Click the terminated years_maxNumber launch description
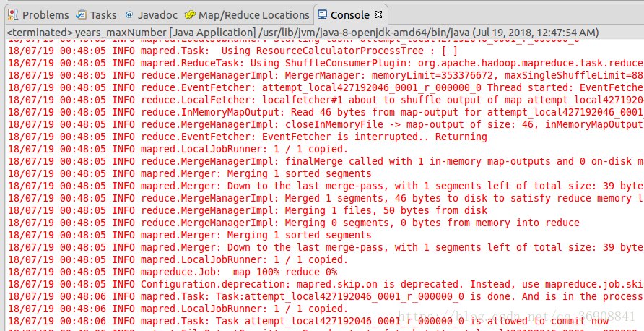The image size is (644, 331). (x=303, y=33)
